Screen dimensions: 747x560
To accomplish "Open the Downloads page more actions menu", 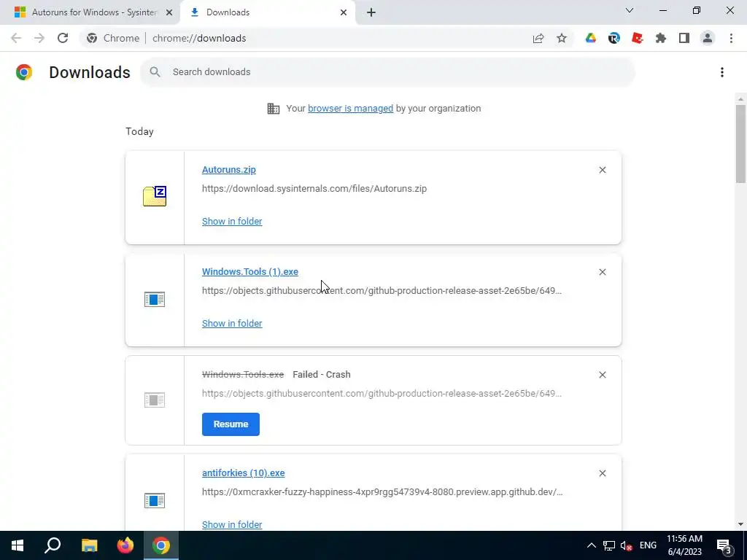I will 722,72.
